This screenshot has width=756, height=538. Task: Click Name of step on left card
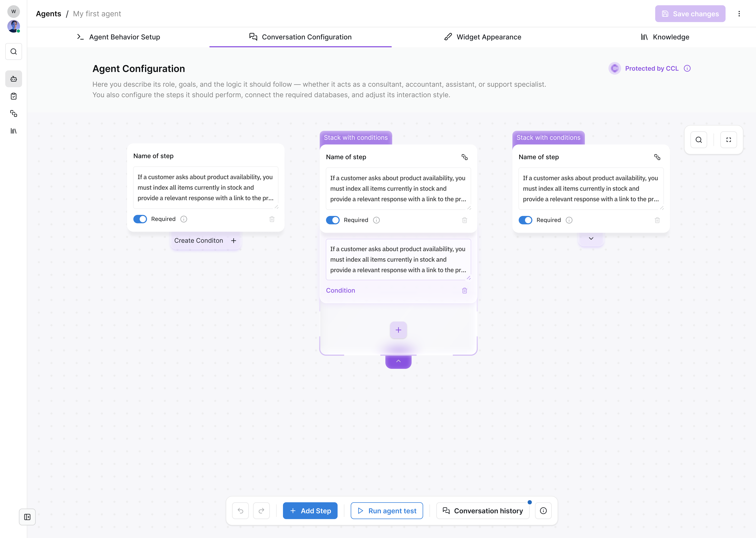click(153, 156)
